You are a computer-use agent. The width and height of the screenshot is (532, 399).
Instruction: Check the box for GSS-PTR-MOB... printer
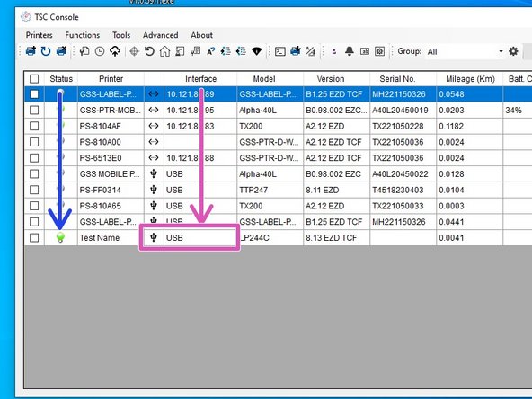(x=34, y=110)
